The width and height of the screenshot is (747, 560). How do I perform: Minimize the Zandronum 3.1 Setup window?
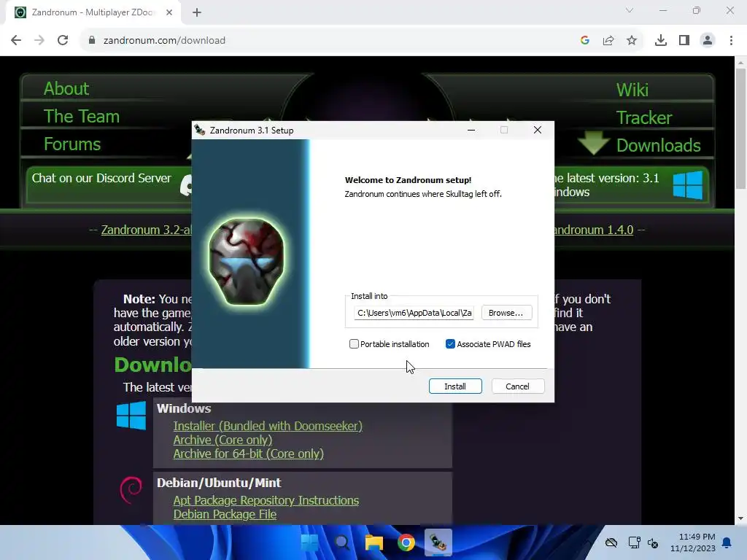tap(471, 130)
